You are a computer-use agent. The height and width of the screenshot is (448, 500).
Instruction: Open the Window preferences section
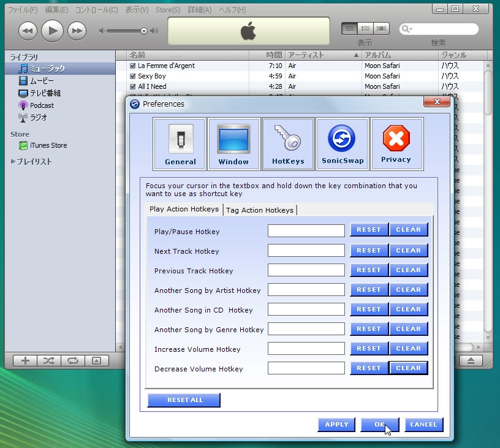(x=233, y=144)
